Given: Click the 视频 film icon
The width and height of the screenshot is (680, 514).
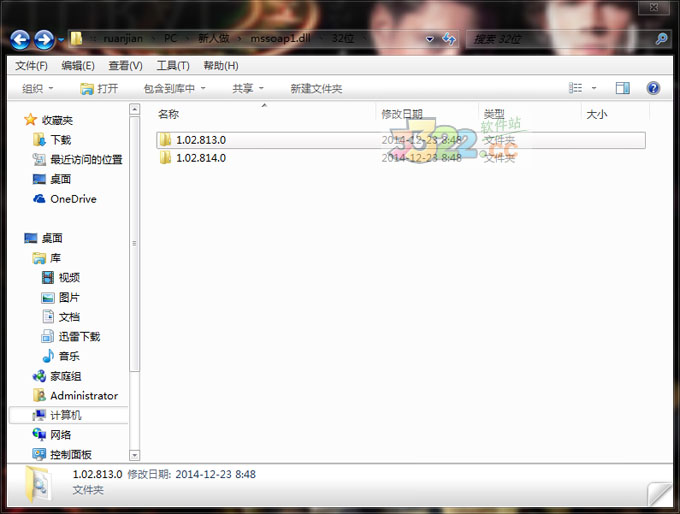Looking at the screenshot, I should 48,277.
